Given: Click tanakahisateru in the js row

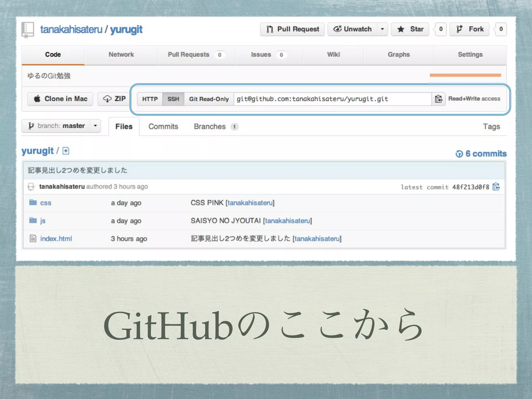Looking at the screenshot, I should click(x=288, y=221).
